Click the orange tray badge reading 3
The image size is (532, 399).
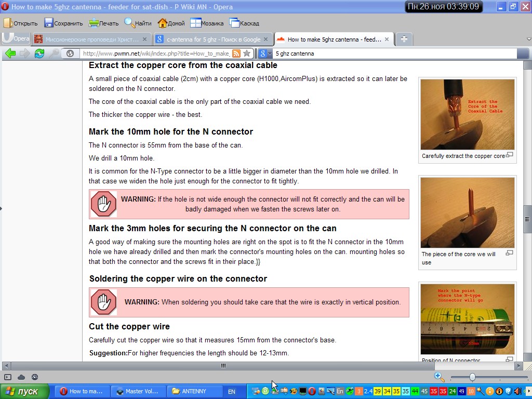coord(358,391)
